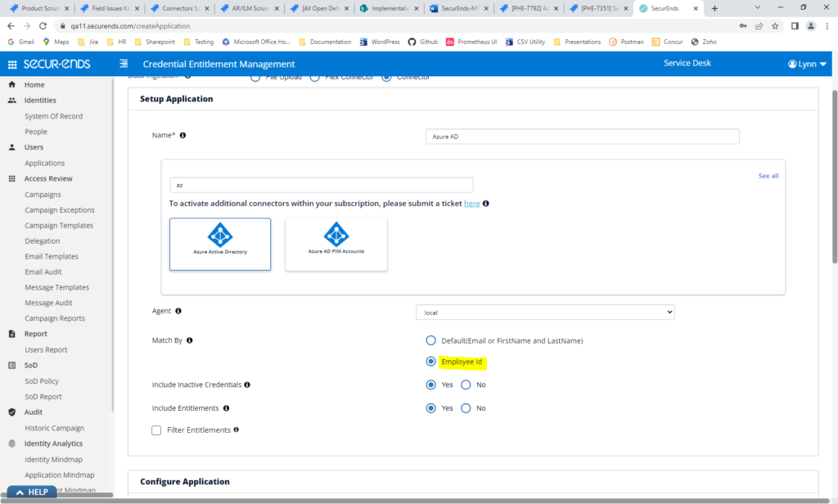The image size is (838, 504).
Task: Open the browser profile avatar icon
Action: [811, 25]
